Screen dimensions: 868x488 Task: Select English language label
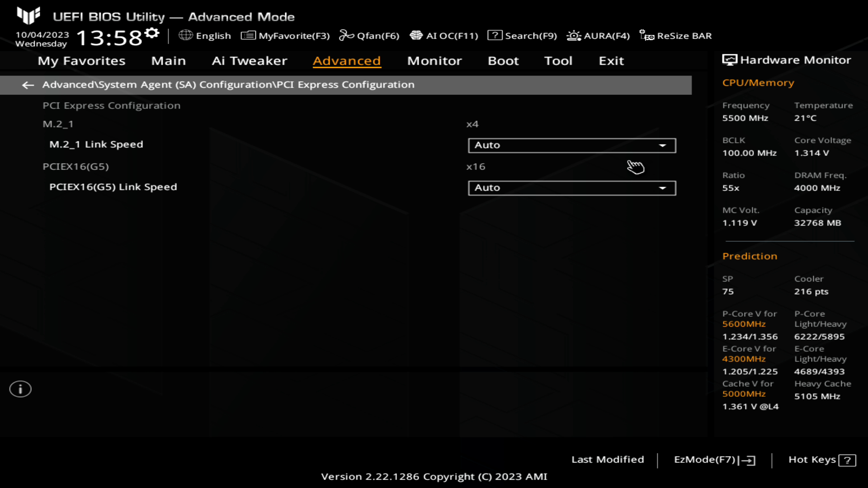(x=213, y=36)
